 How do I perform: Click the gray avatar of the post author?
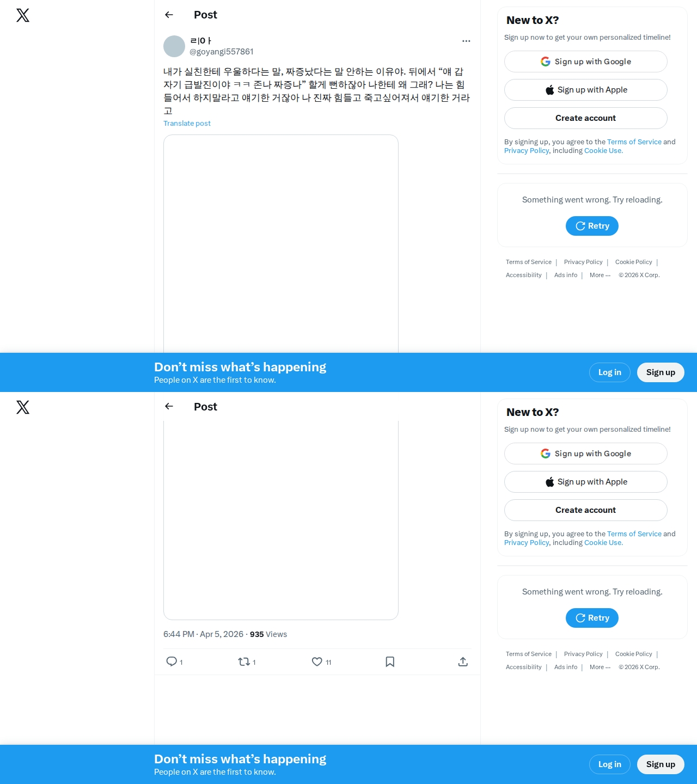coord(174,46)
